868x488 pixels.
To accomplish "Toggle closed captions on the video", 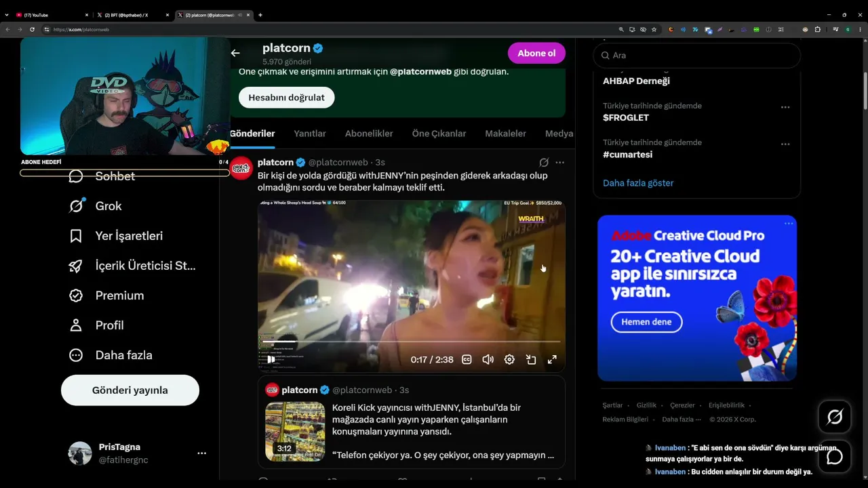I will point(467,360).
